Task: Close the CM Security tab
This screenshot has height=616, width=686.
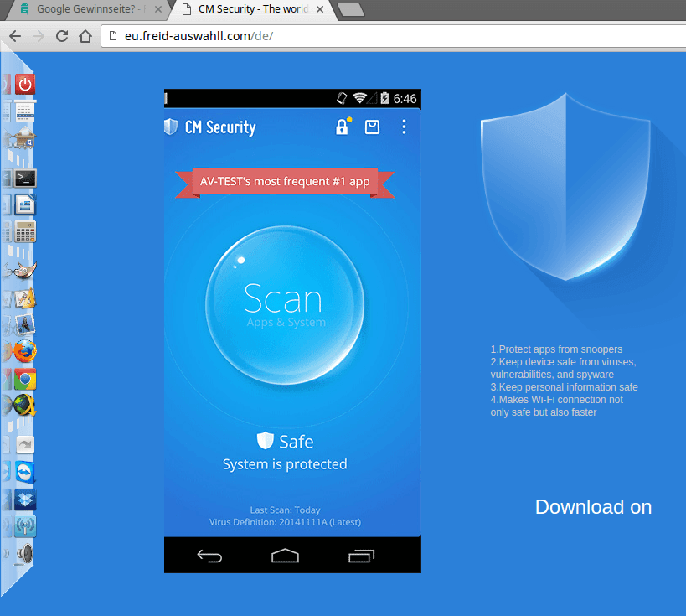Action: 320,9
